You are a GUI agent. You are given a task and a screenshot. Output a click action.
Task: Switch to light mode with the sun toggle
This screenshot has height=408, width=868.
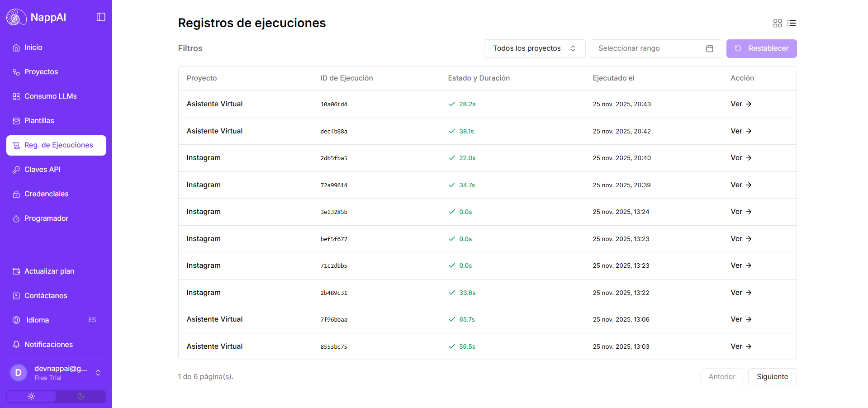click(31, 396)
